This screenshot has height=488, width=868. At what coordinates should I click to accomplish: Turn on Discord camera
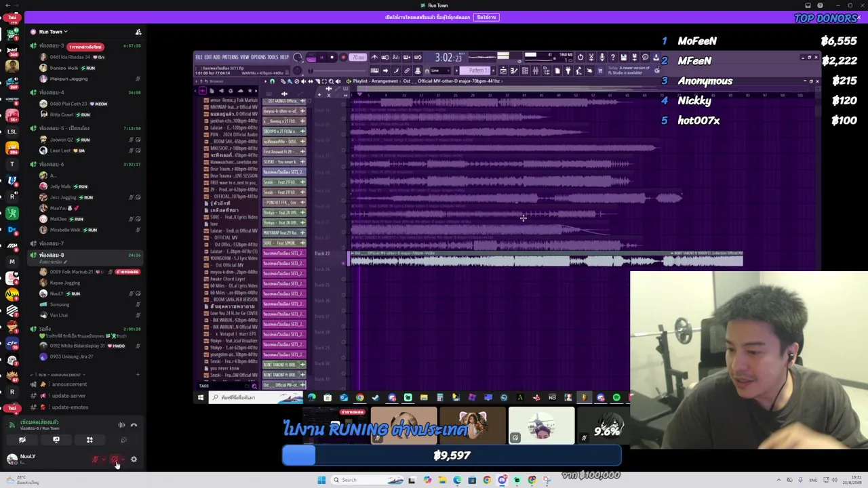pos(22,441)
